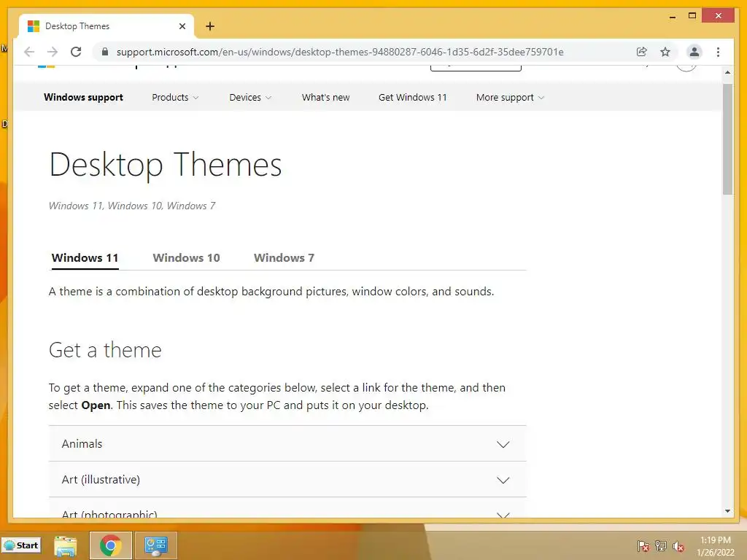747x560 pixels.
Task: Switch to the Windows 11 tab
Action: (85, 258)
